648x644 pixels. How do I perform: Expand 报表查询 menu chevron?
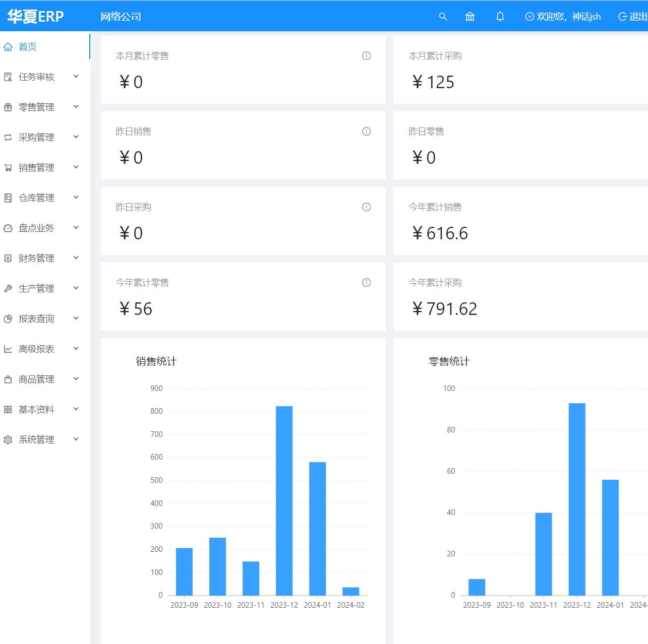point(76,318)
